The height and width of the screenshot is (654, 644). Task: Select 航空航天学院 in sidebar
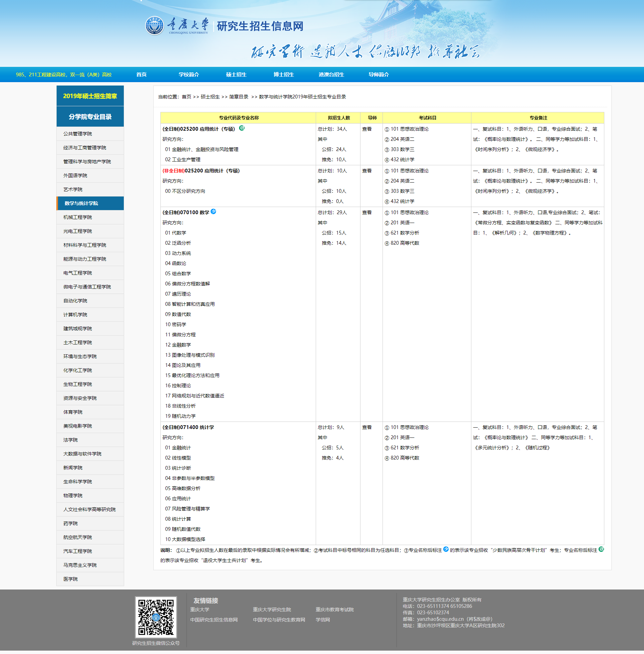tap(90, 537)
